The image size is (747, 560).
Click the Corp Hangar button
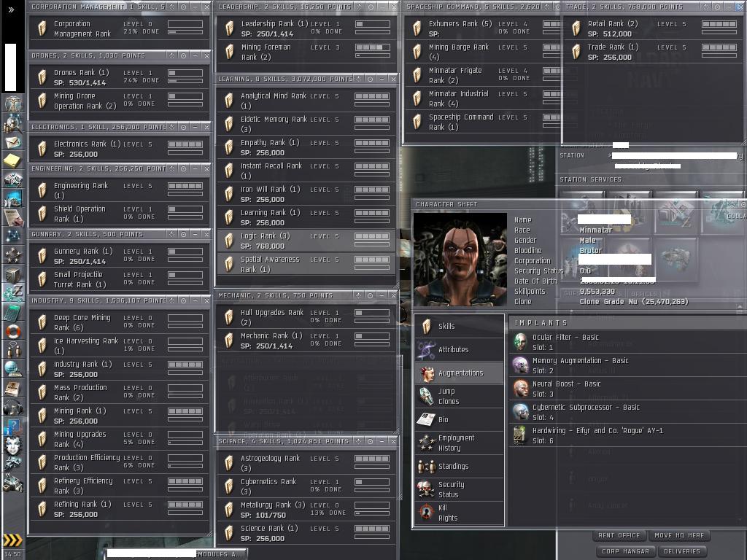point(625,551)
